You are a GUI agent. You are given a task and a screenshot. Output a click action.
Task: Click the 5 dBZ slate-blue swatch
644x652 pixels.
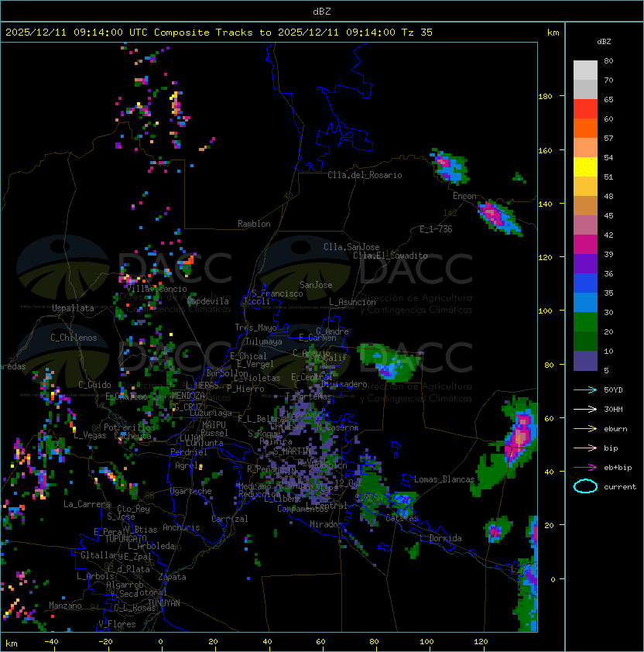585,361
